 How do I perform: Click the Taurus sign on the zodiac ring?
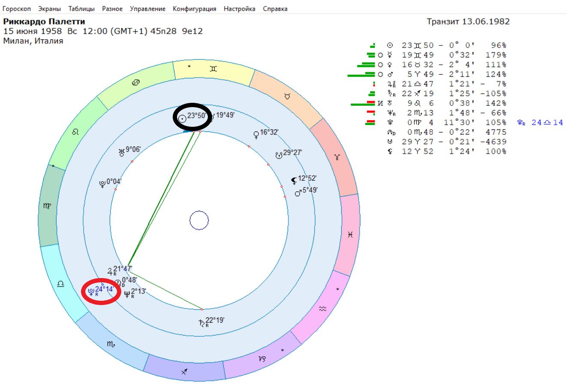point(287,96)
